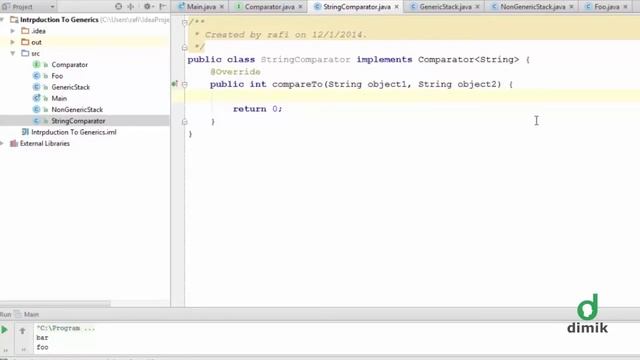Select the Foo class in tree
This screenshot has width=640, height=360.
point(57,76)
